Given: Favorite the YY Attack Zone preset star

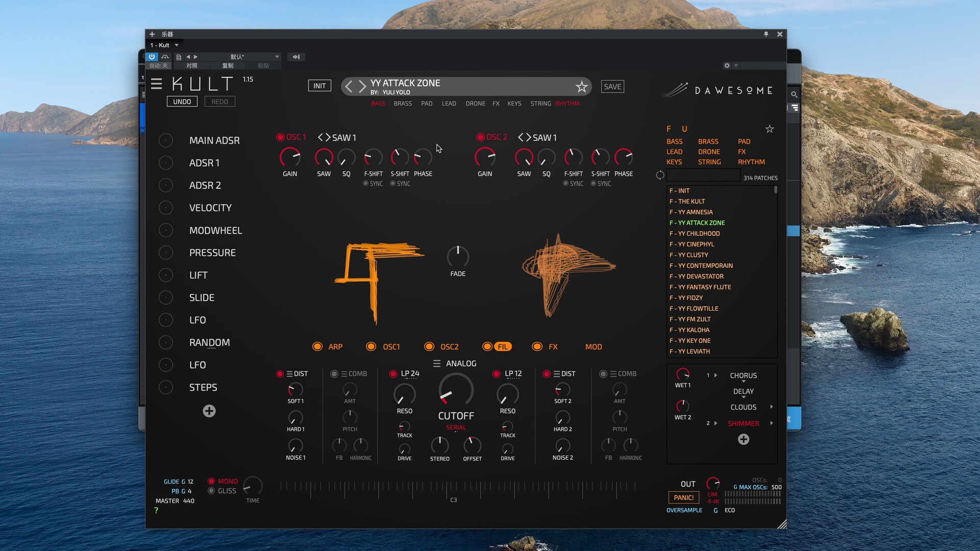Looking at the screenshot, I should (581, 87).
